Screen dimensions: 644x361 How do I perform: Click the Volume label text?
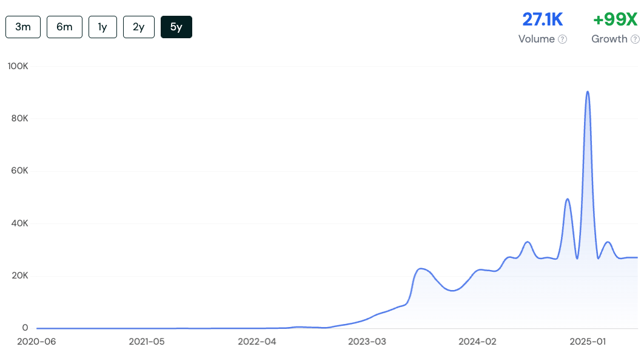coord(537,39)
